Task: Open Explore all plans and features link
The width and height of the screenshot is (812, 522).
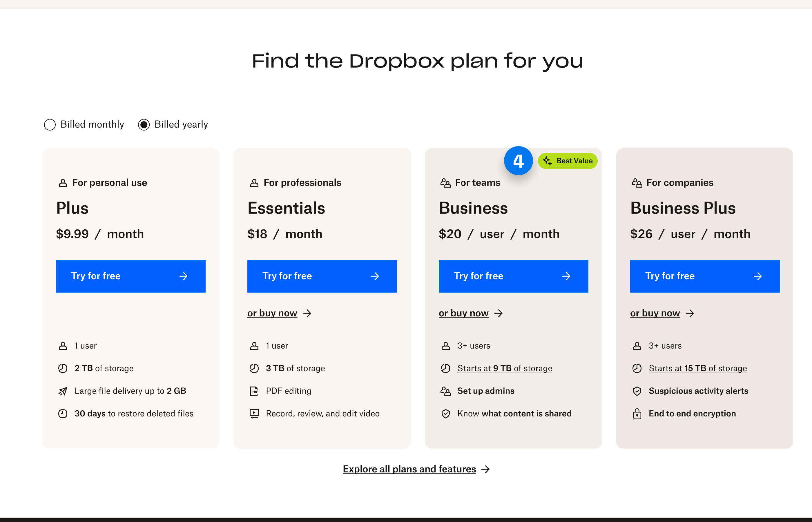Action: pos(409,469)
